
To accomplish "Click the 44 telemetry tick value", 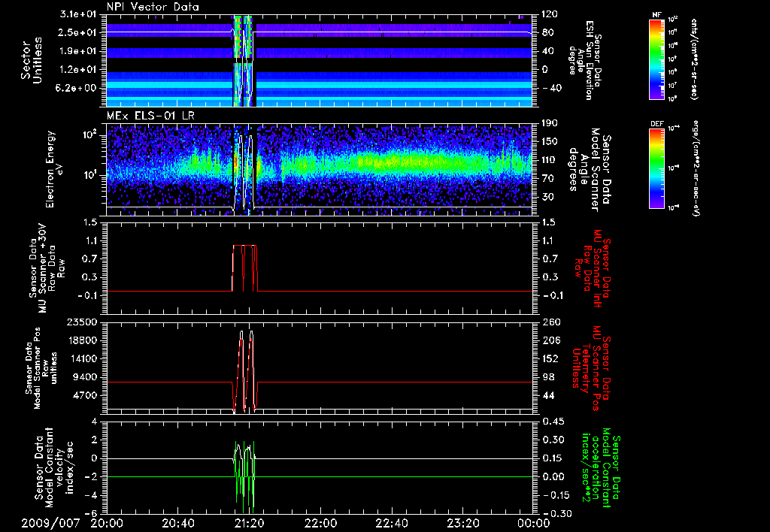I will point(547,395).
